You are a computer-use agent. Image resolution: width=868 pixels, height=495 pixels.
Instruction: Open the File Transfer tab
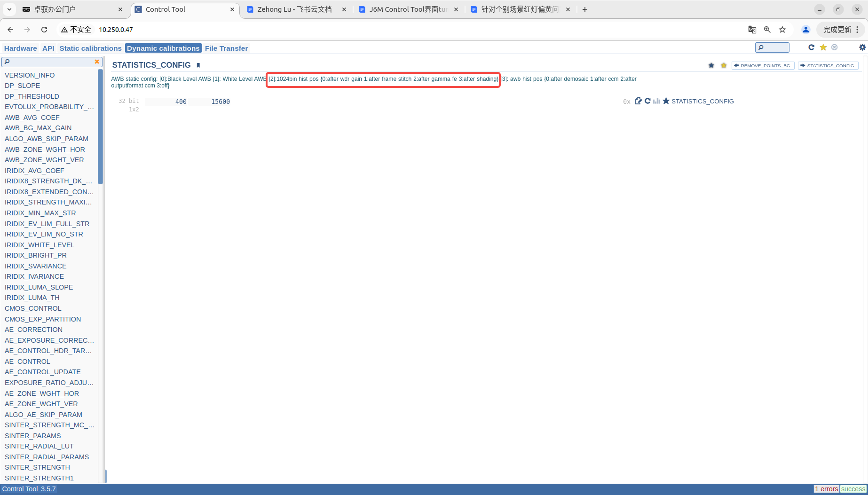(226, 48)
